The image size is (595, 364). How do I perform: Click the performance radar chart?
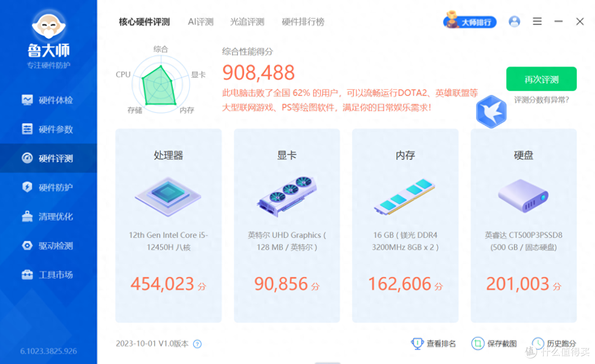(160, 84)
